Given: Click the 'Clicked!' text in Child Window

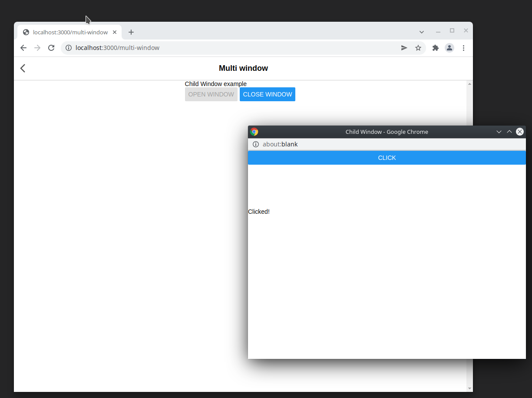Looking at the screenshot, I should pyautogui.click(x=259, y=212).
